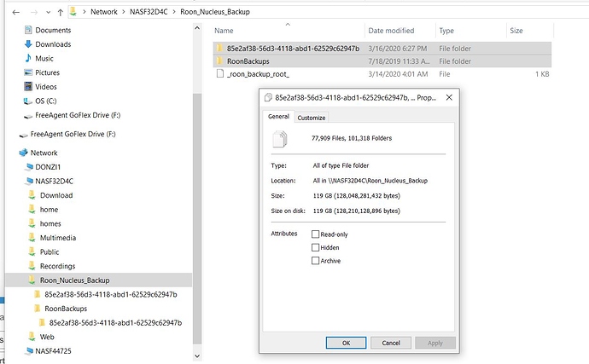Click Apply in the Properties dialog
The width and height of the screenshot is (589, 364).
435,343
